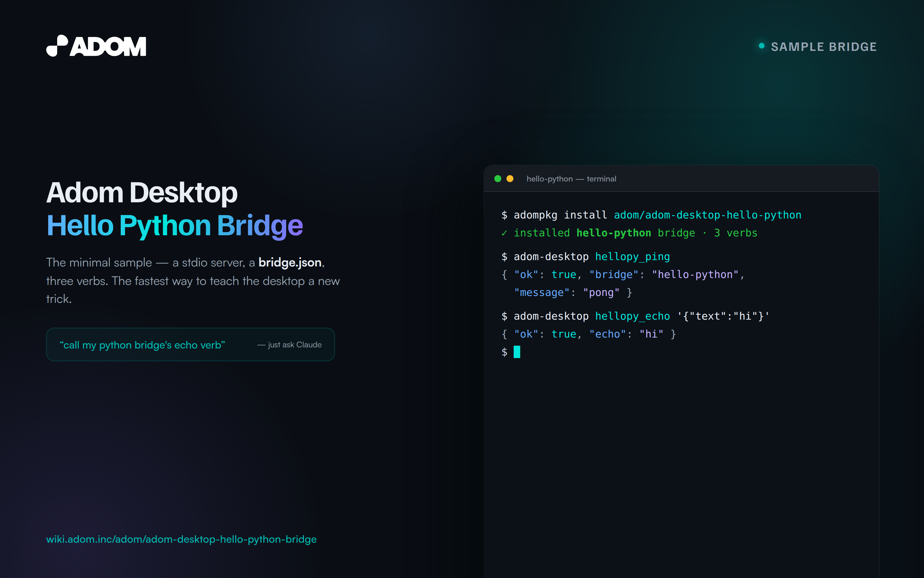Image resolution: width=924 pixels, height=578 pixels.
Task: Click the '{"text":"hi"}' argument of the echo command
Action: click(723, 316)
